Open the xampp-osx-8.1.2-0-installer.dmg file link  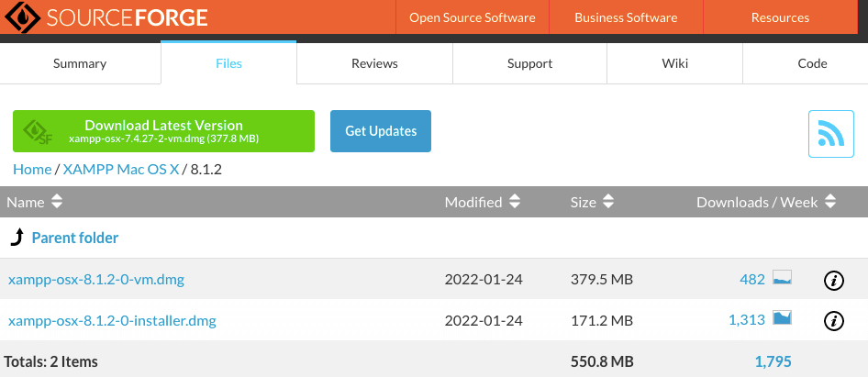coord(112,320)
